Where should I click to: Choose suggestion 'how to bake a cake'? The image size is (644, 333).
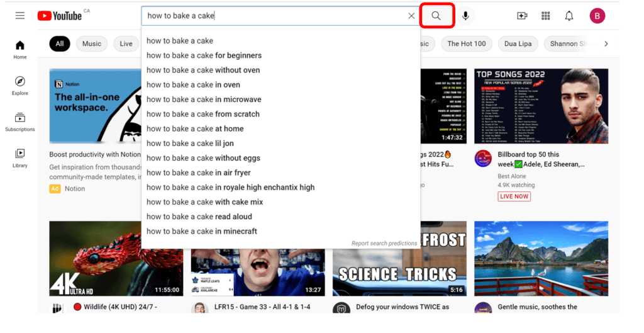281,41
